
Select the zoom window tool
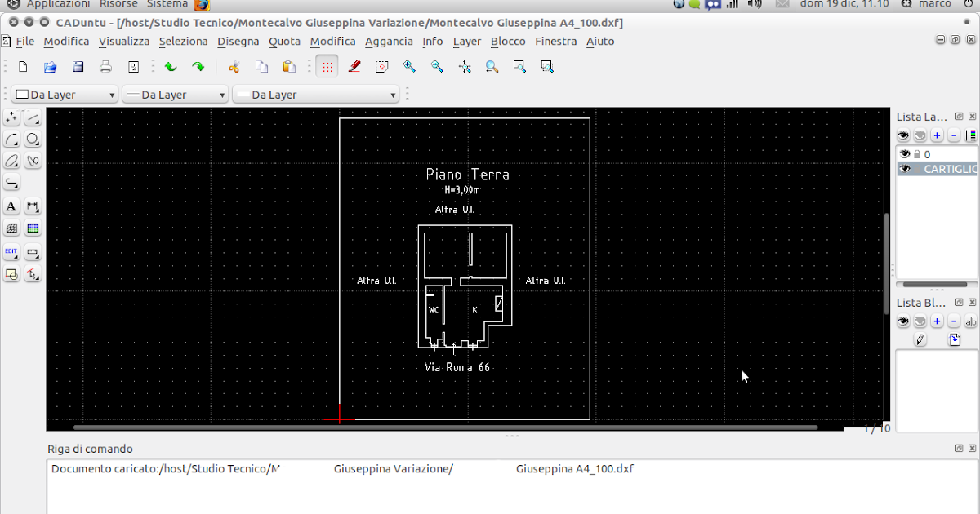click(519, 67)
